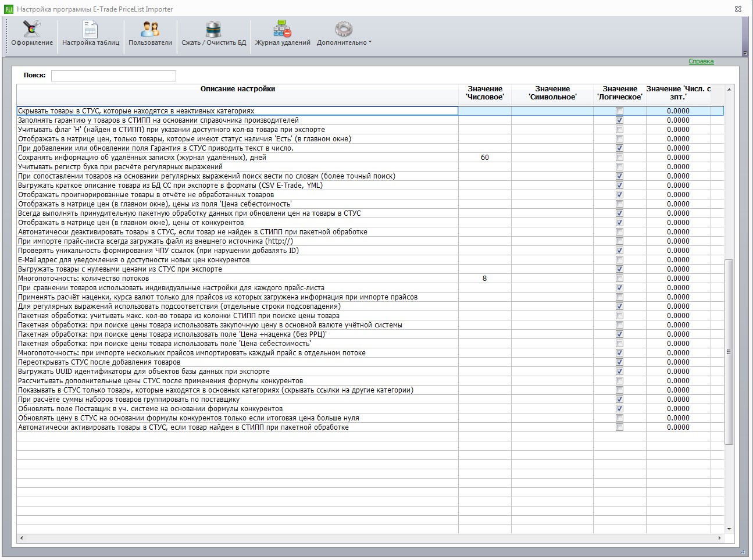753x560 pixels.
Task: Uncheck Заполнять гарантию у товаров checkbox
Action: (x=619, y=120)
